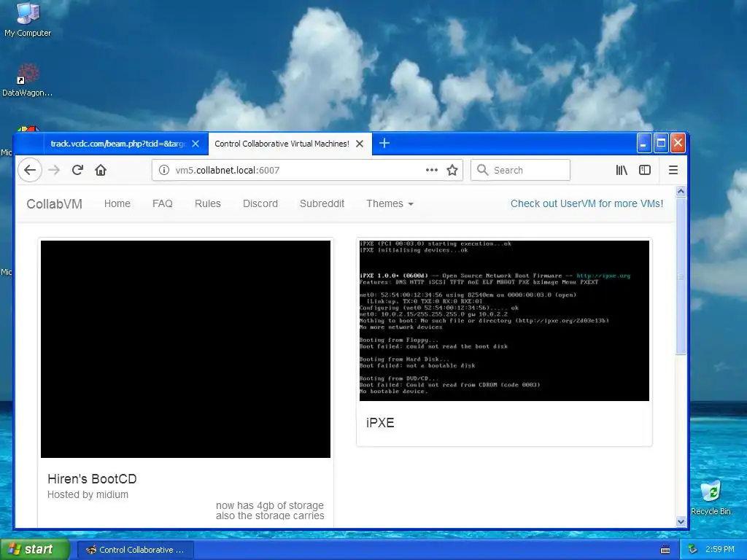
Task: Open the browser home page
Action: (101, 170)
